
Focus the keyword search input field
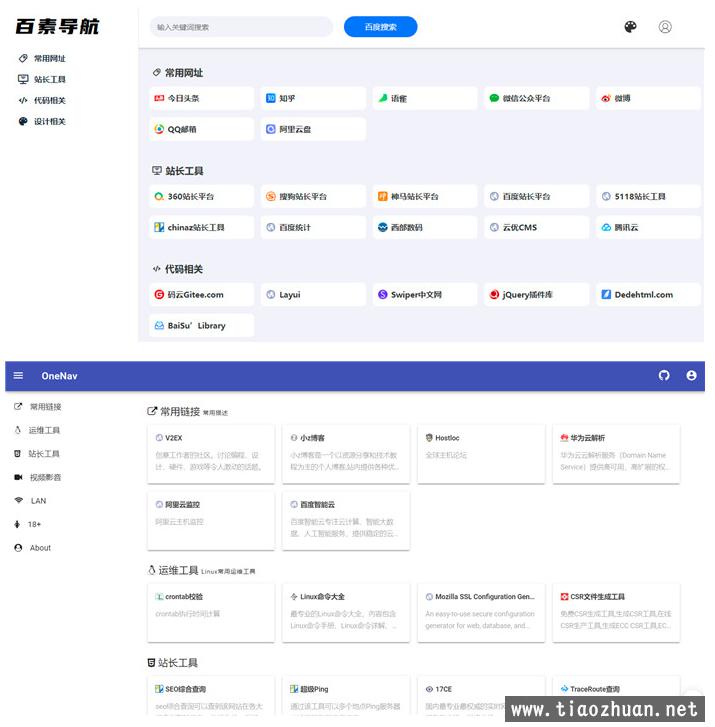click(x=241, y=27)
